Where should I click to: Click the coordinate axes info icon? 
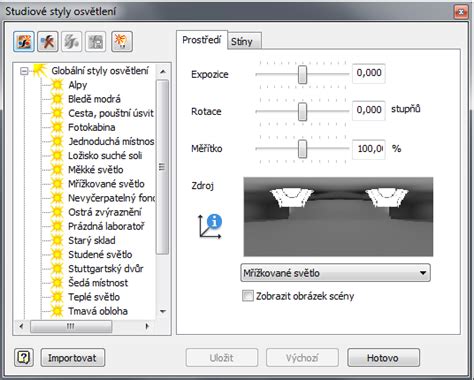pos(211,226)
